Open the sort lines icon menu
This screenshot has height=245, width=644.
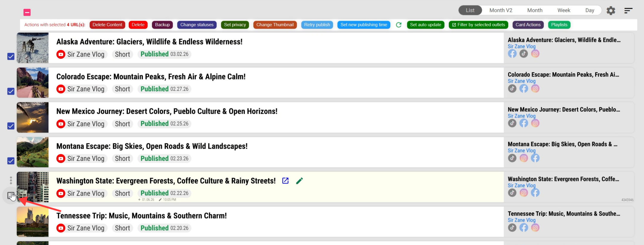point(628,11)
